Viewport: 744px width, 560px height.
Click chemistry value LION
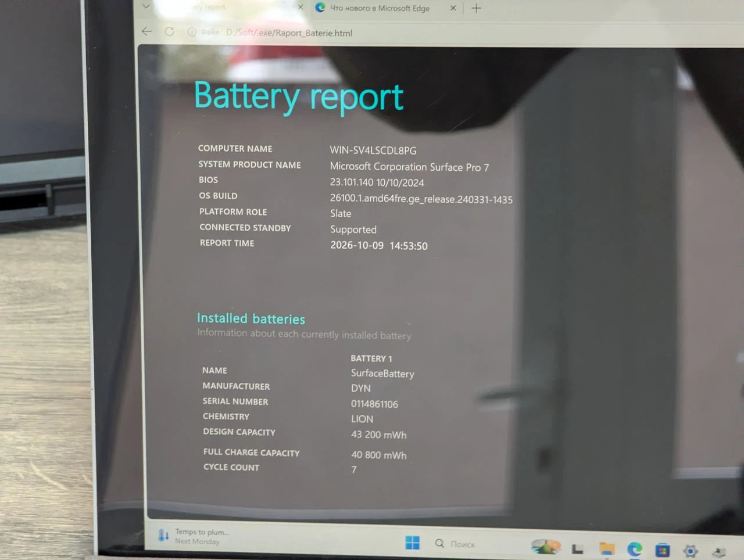tap(362, 419)
